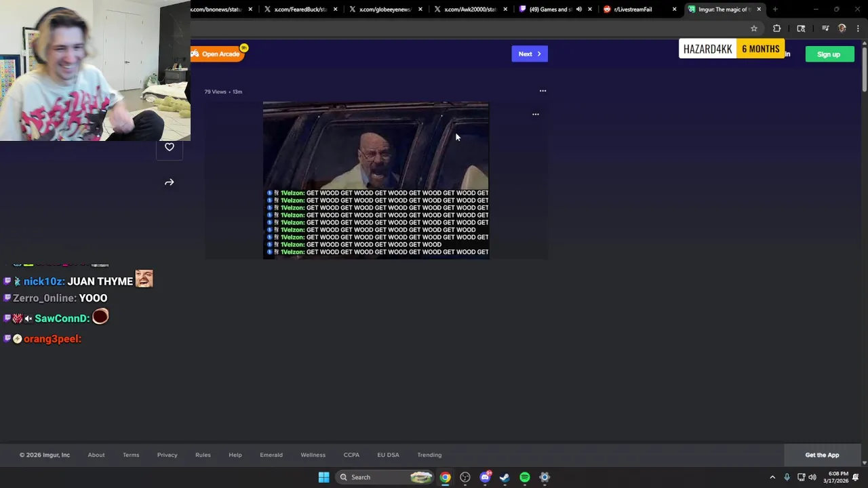Click the green Sign up button

tap(829, 54)
